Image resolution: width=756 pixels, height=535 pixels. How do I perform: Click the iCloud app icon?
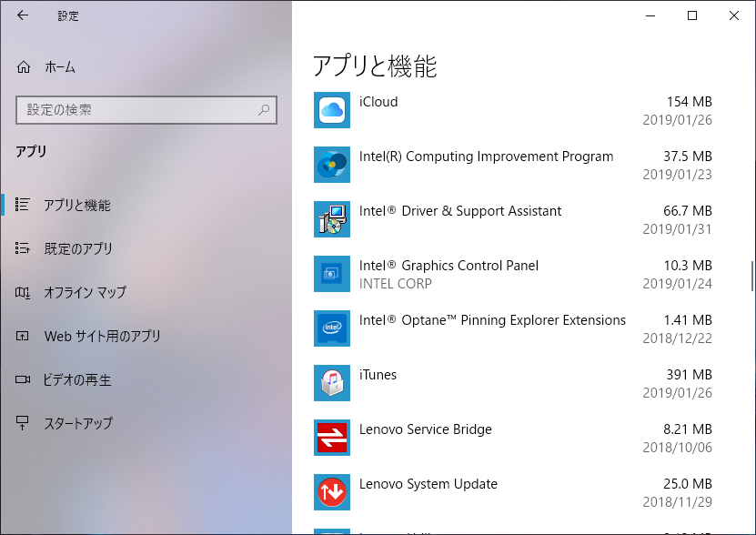coord(332,110)
